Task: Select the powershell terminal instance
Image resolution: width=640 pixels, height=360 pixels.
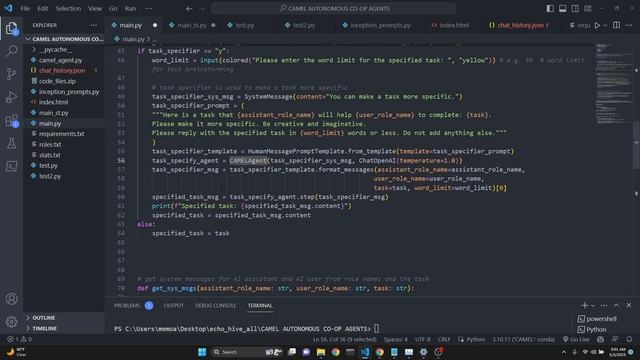Action: tap(597, 319)
